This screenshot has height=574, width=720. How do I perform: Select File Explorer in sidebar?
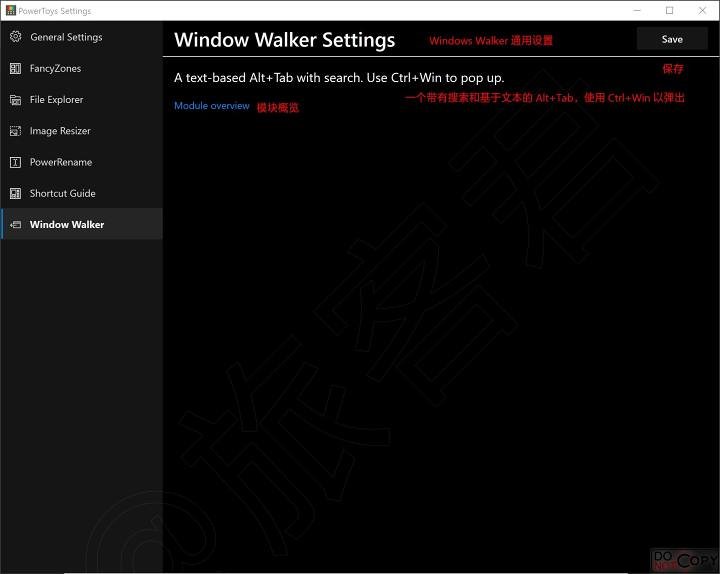82,100
